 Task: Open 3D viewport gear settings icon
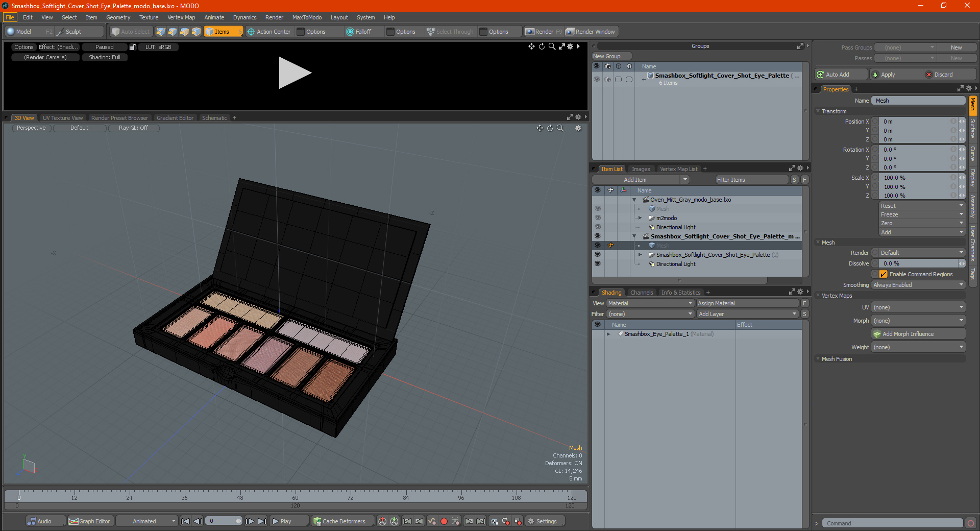click(x=578, y=128)
